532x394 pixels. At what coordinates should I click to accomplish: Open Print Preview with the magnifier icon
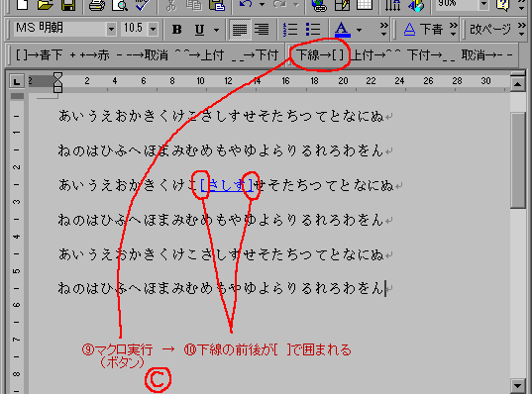[x=120, y=5]
